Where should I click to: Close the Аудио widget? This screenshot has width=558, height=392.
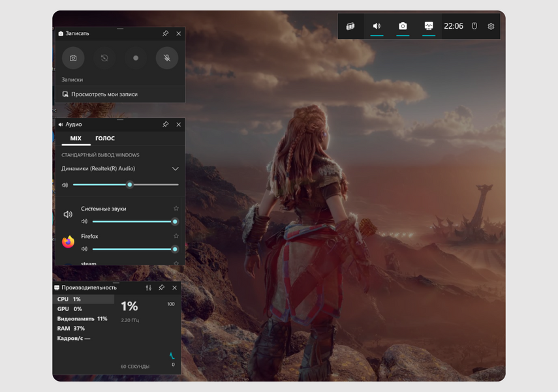point(179,125)
